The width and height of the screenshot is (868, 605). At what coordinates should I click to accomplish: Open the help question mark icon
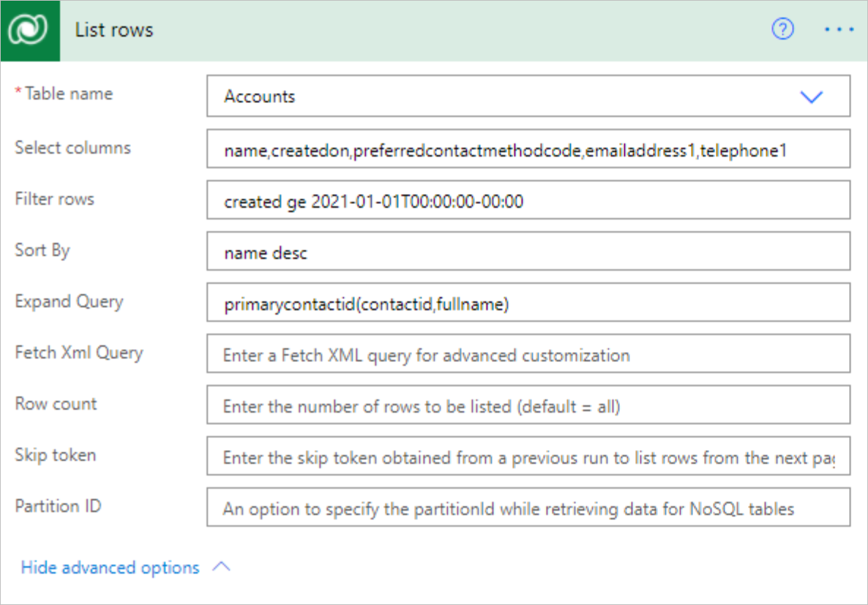pyautogui.click(x=782, y=29)
